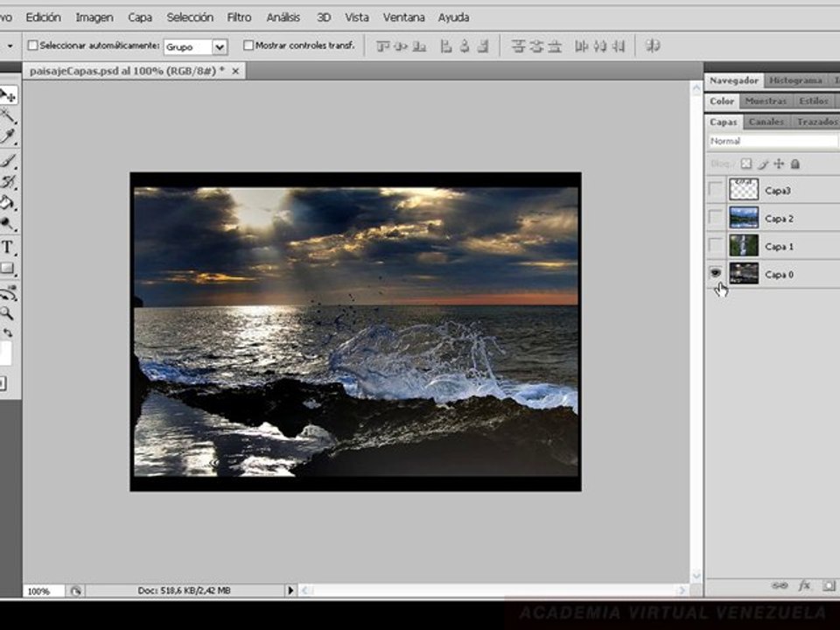Open the Capa menu
This screenshot has width=840, height=630.
(x=140, y=17)
